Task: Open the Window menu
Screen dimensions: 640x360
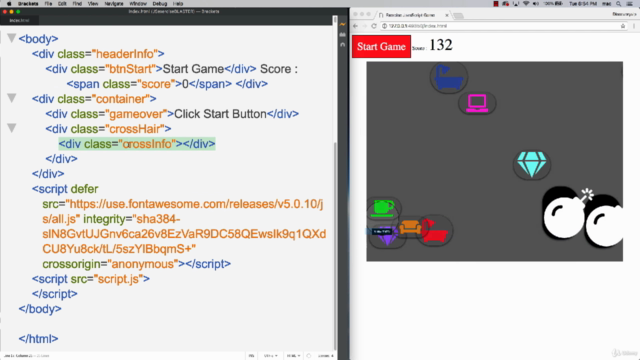Action: coord(138,4)
